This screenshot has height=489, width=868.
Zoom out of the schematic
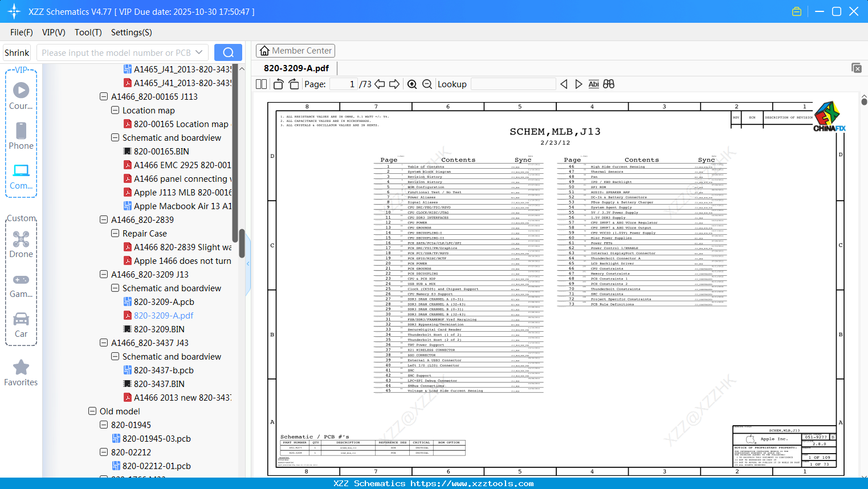click(427, 84)
